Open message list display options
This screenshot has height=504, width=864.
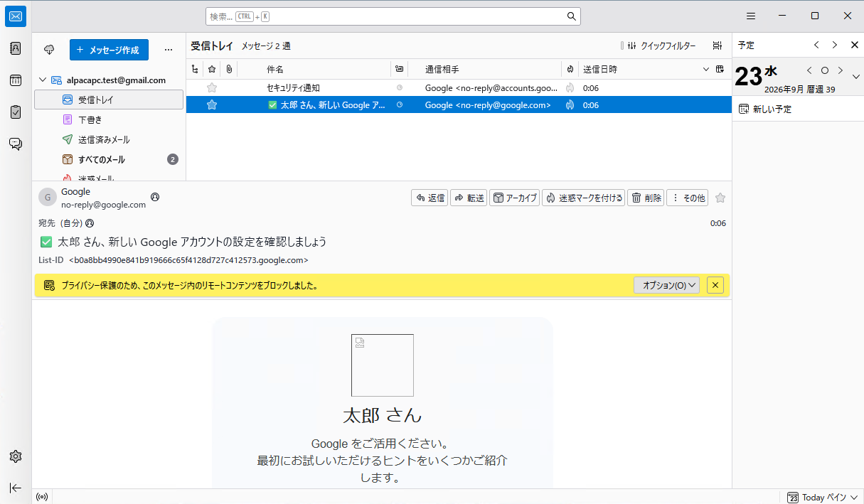click(x=717, y=45)
